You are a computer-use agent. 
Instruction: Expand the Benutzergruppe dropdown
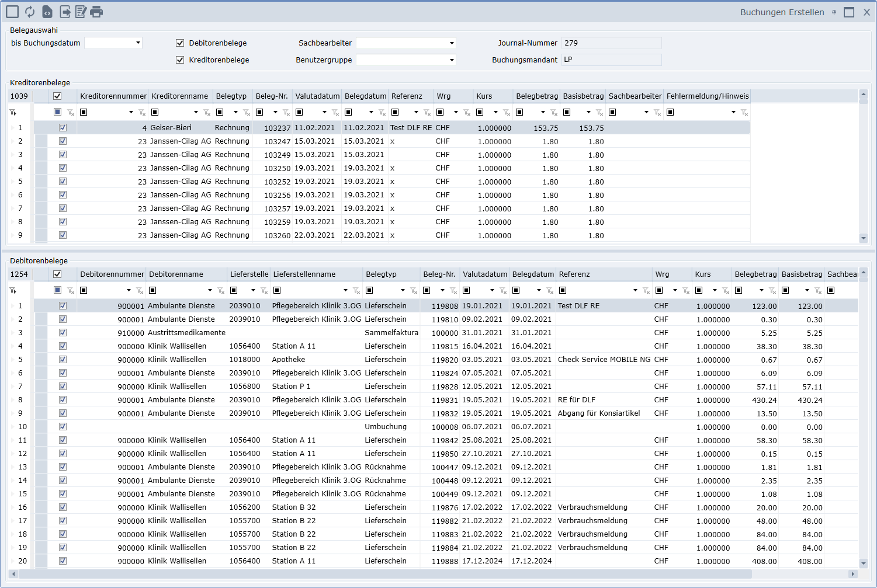(452, 60)
